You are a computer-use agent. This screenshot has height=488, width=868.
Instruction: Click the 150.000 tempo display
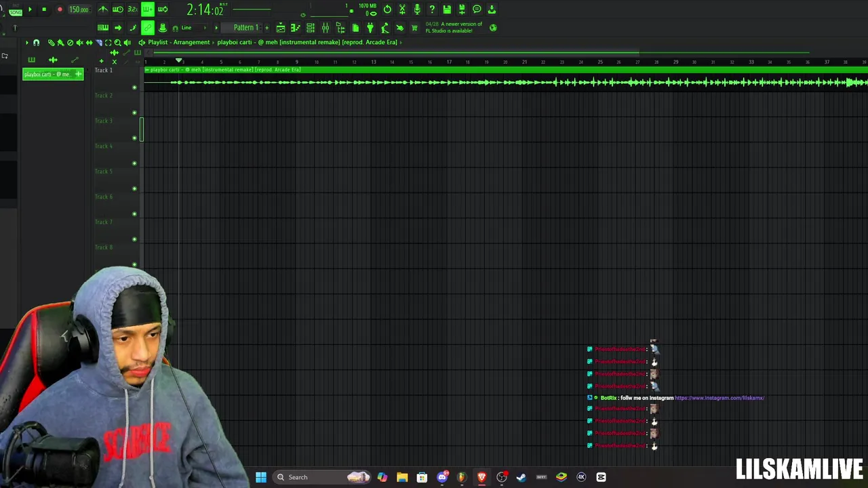coord(79,9)
